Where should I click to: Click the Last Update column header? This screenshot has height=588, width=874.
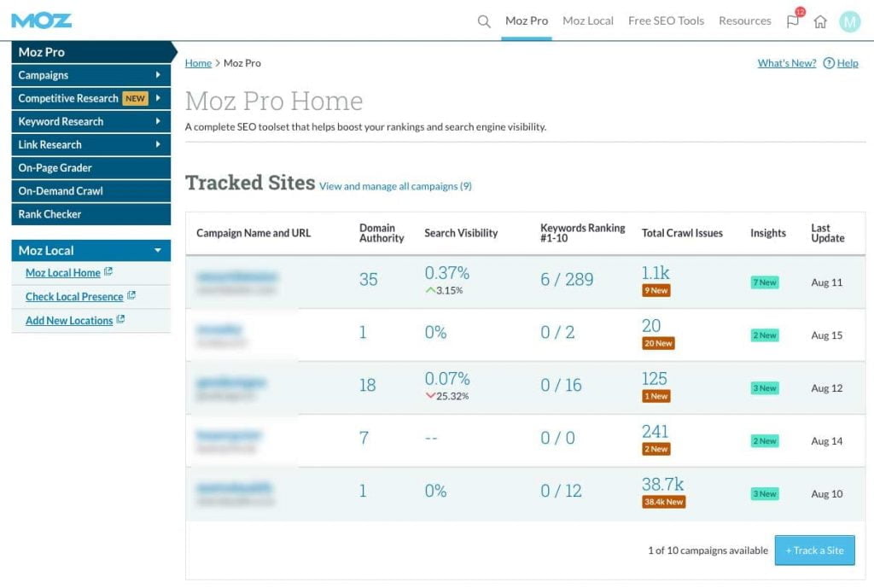[828, 233]
